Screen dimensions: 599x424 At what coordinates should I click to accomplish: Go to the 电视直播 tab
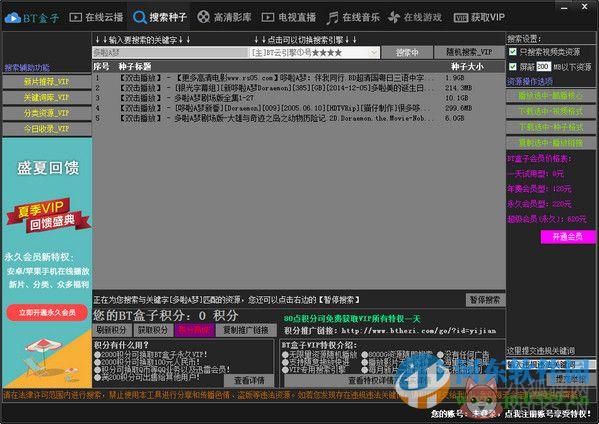coord(289,17)
